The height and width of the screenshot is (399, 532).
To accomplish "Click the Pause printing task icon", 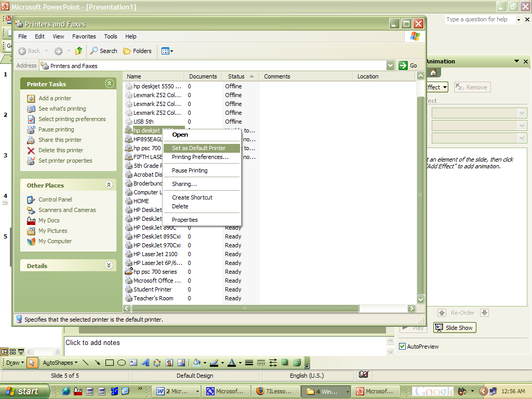I will click(31, 129).
